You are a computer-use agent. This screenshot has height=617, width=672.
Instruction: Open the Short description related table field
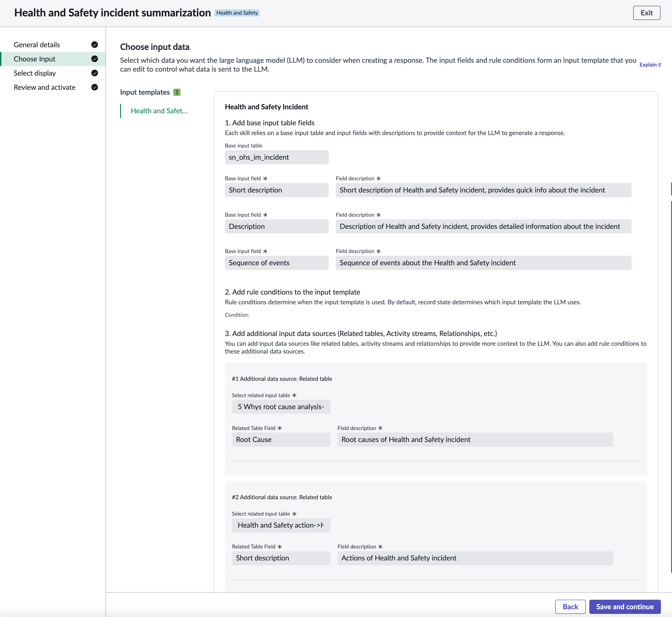[x=281, y=558]
